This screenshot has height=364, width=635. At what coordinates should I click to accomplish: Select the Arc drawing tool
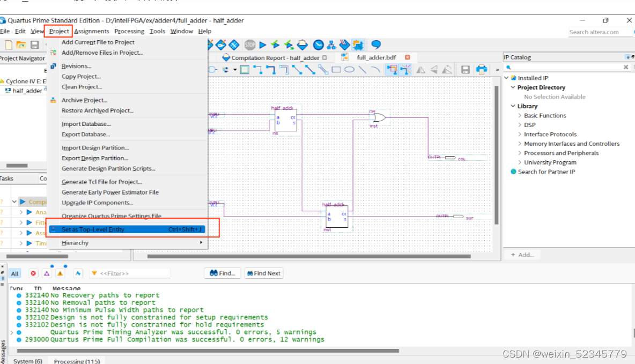point(375,70)
